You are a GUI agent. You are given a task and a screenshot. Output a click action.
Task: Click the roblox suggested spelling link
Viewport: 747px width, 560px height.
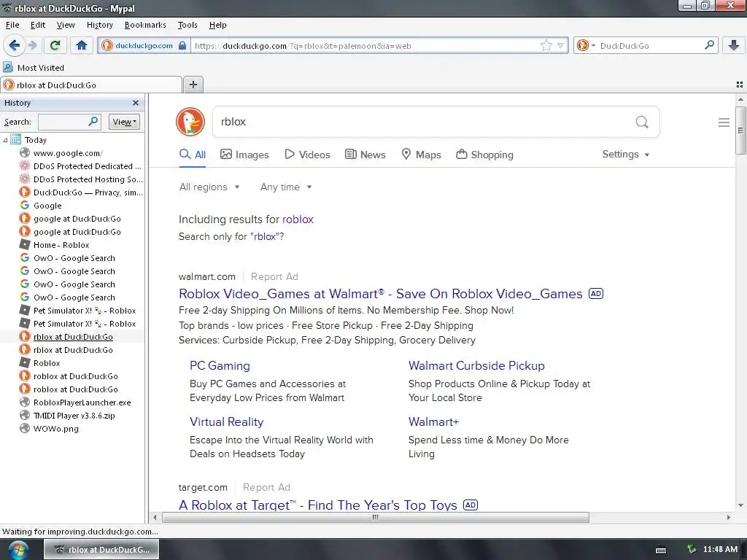pos(298,219)
